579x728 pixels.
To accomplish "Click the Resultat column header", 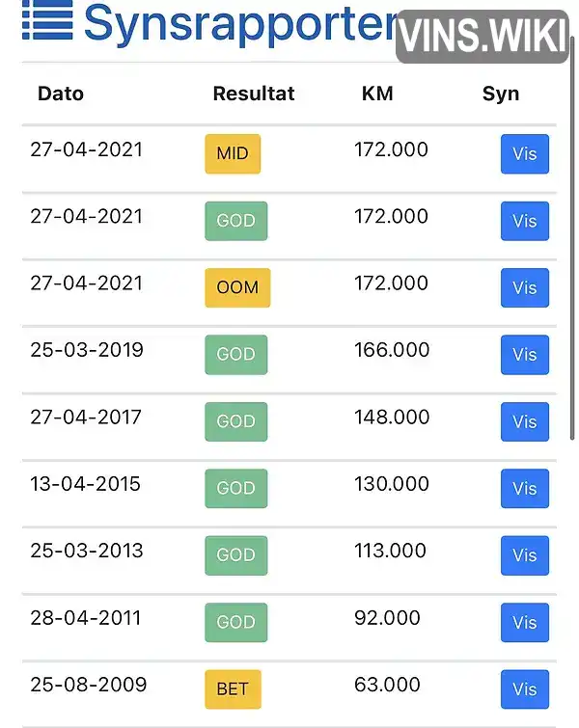I will (x=254, y=94).
